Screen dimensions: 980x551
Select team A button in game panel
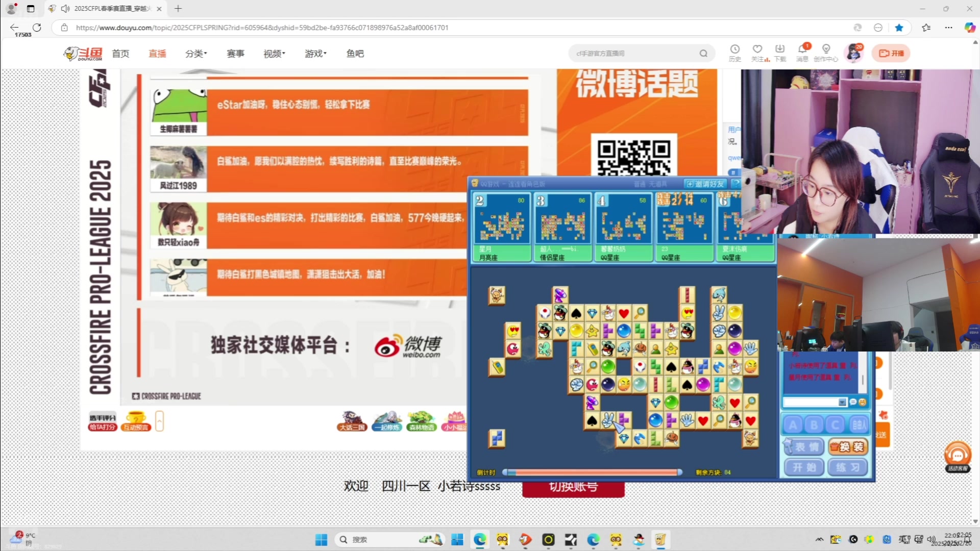tap(793, 424)
